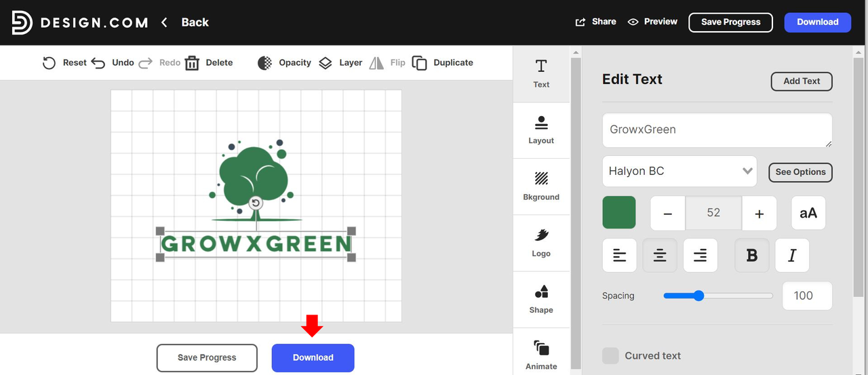This screenshot has height=375, width=868.
Task: Enable the Curved text checkbox
Action: click(x=611, y=356)
